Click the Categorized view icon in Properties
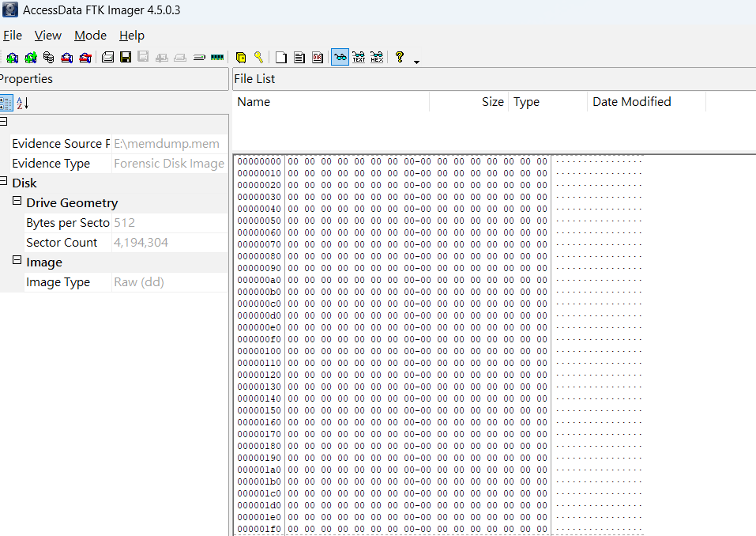Screen dimensions: 756x536 6,103
